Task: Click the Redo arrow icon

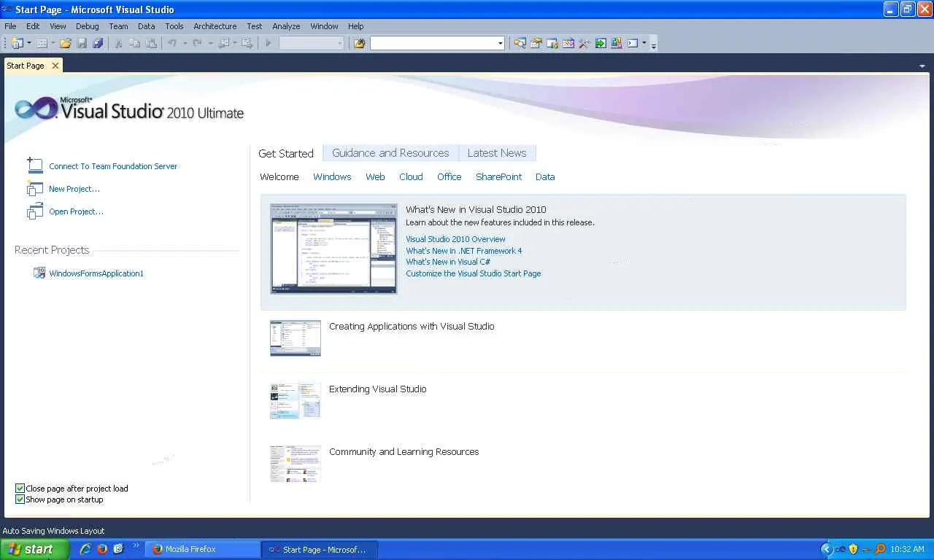Action: click(x=197, y=44)
